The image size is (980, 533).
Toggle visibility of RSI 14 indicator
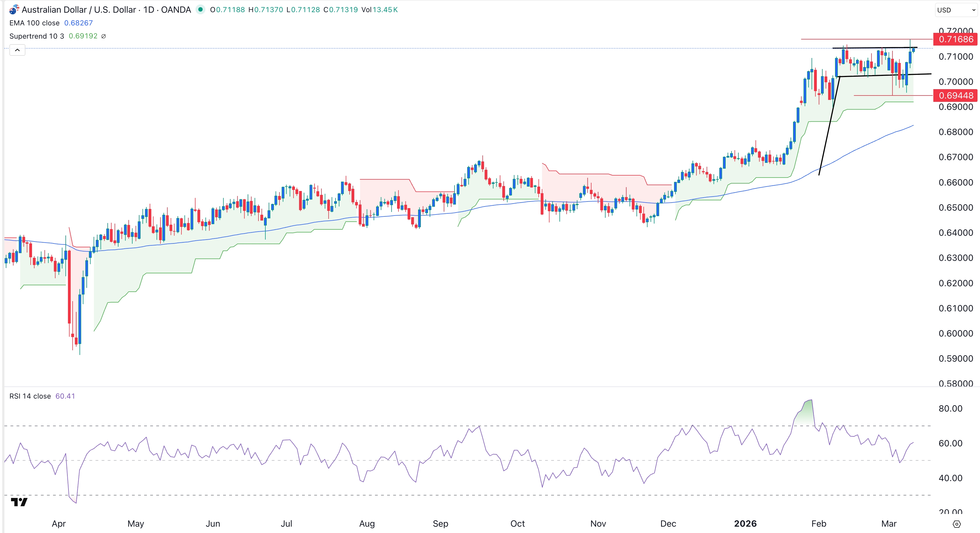(30, 396)
